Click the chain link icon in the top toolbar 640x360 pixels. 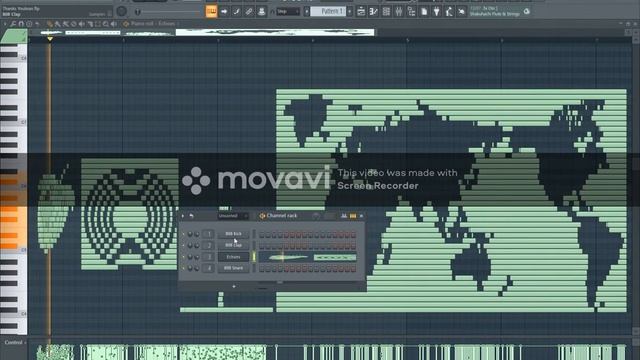(x=249, y=11)
